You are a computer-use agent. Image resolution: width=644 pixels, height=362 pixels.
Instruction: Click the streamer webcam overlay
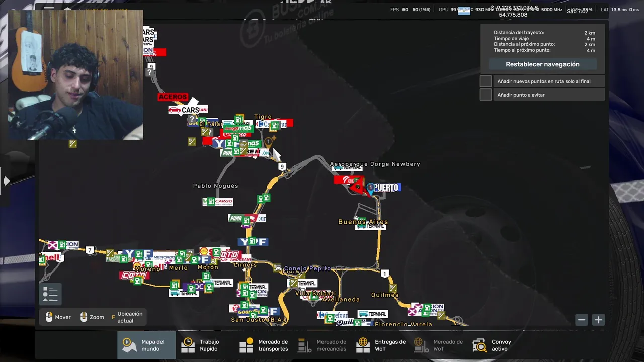[75, 74]
